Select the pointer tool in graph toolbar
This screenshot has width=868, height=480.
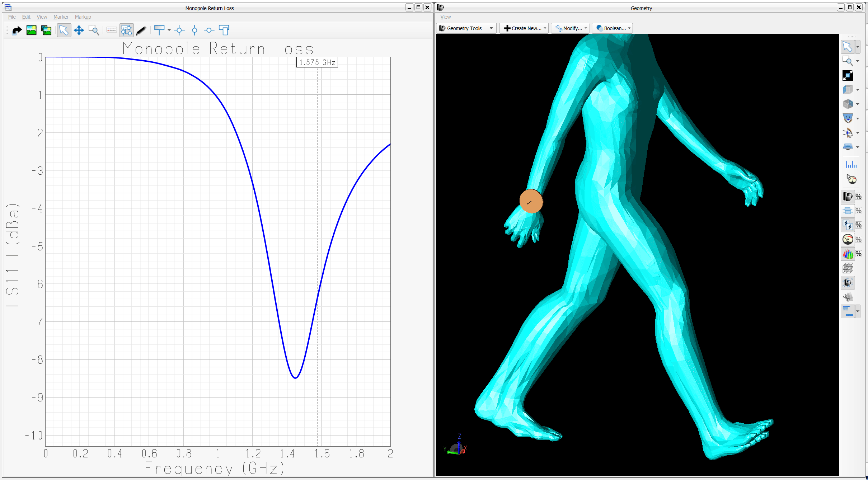[64, 30]
